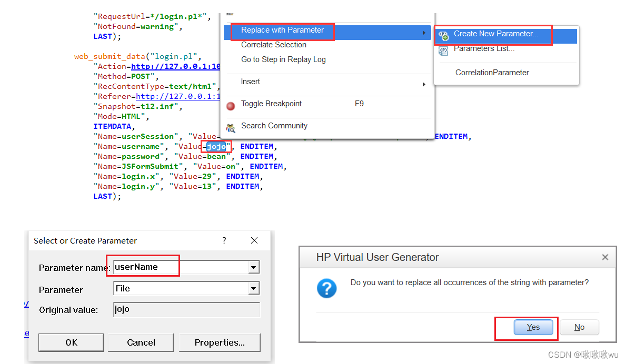The height and width of the screenshot is (364, 626).
Task: Click the Insert submenu arrow
Action: pos(424,84)
